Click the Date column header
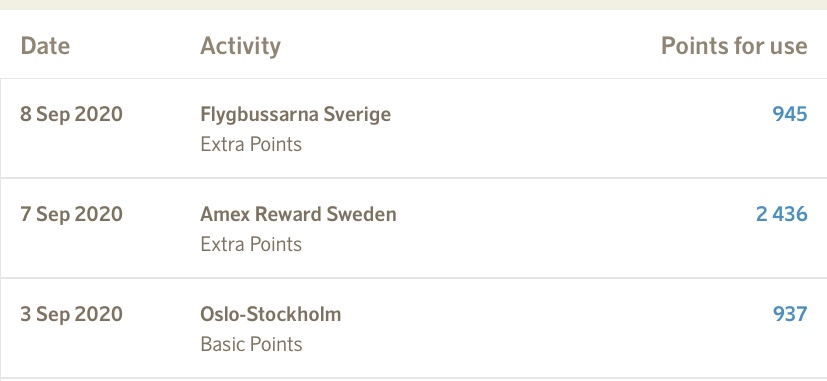Screen dimensions: 827x381 [45, 46]
